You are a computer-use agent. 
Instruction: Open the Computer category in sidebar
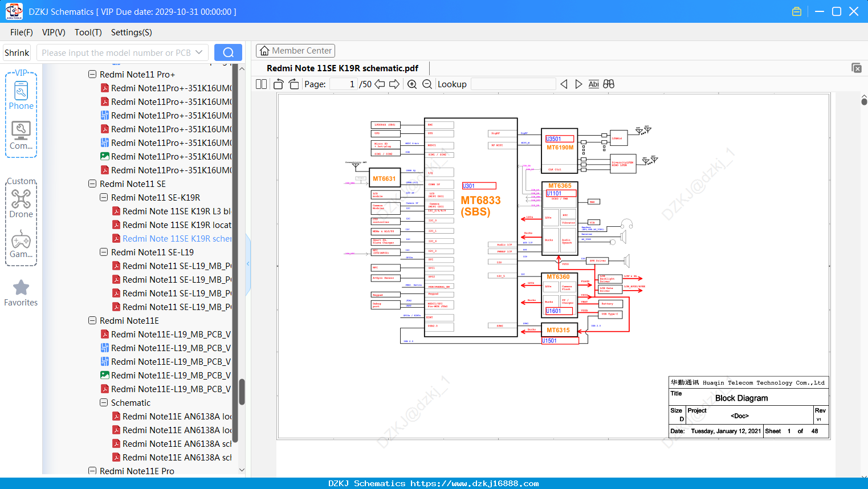pos(21,136)
